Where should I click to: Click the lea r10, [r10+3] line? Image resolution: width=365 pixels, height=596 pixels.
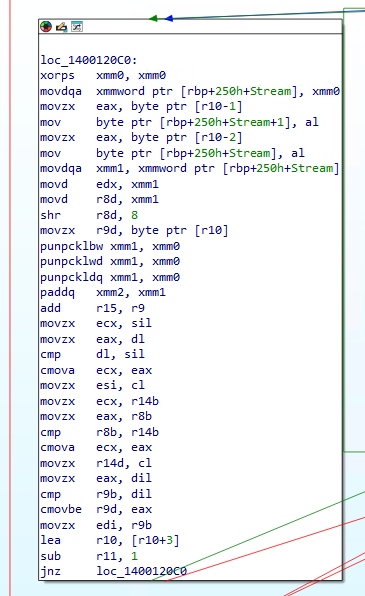pyautogui.click(x=110, y=540)
